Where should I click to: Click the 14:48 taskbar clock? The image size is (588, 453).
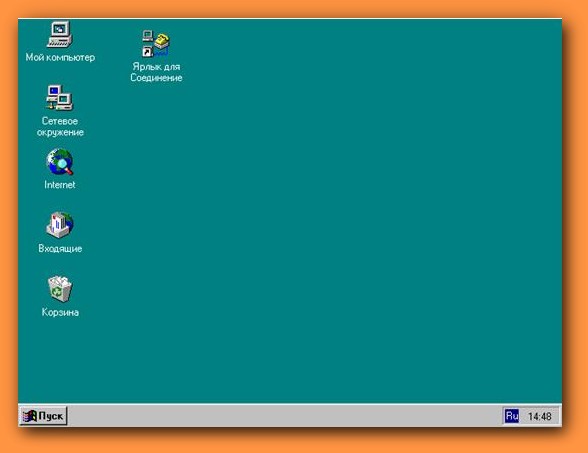point(539,416)
